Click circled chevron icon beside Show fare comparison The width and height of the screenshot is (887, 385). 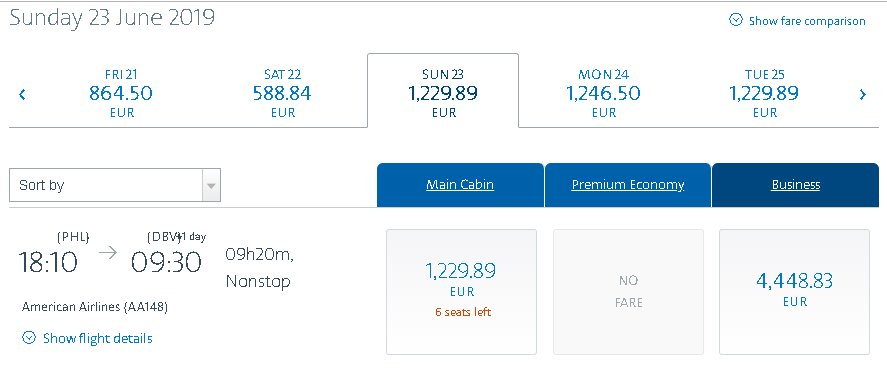(x=735, y=20)
